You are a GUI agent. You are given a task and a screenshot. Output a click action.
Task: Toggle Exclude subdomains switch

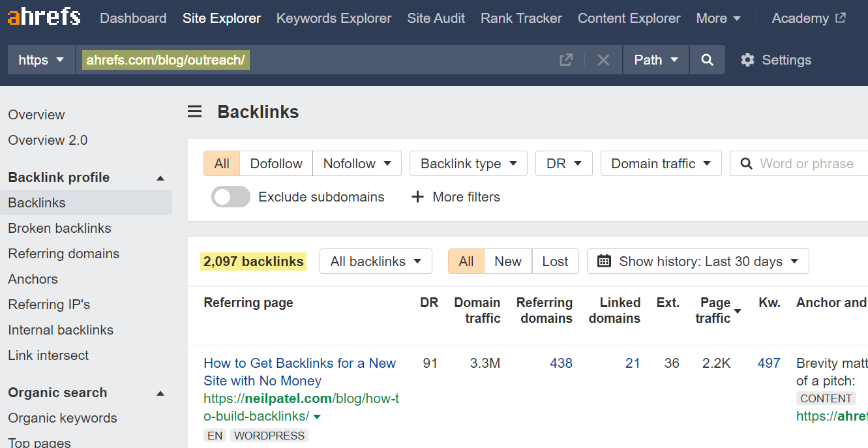(231, 197)
